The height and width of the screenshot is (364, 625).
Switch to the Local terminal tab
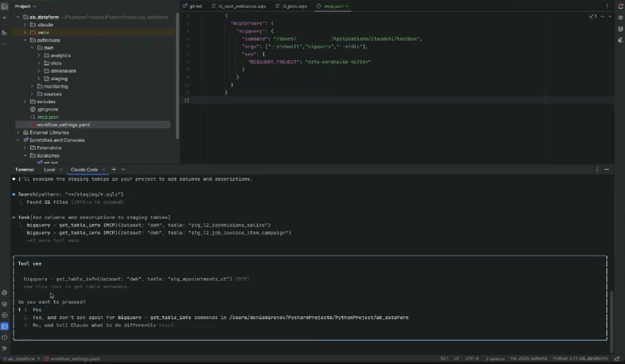49,169
